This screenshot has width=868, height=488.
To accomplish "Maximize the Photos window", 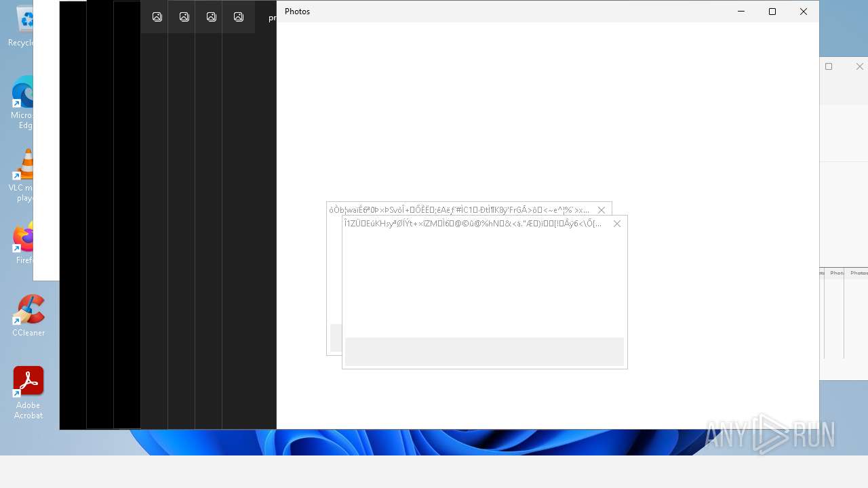I will click(772, 12).
